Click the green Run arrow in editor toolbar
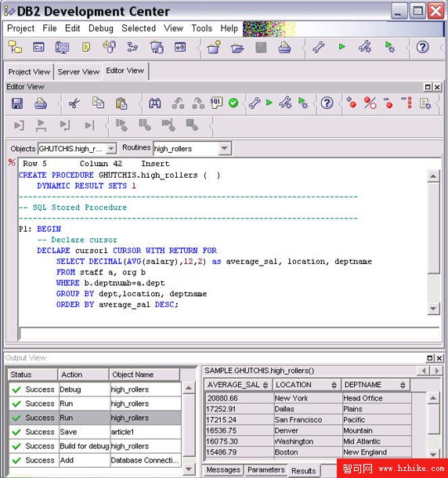448x478 pixels. [269, 103]
